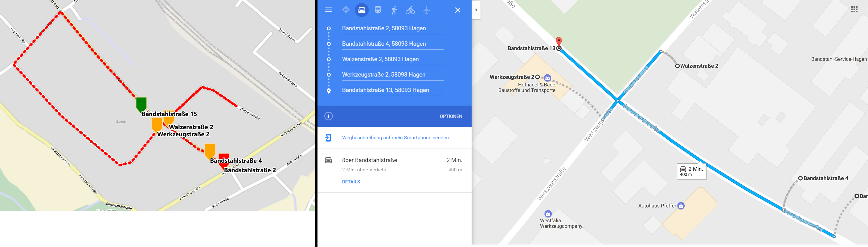Edit the Bandstahlstraße 2 starting point field
This screenshot has height=247, width=868.
(393, 28)
